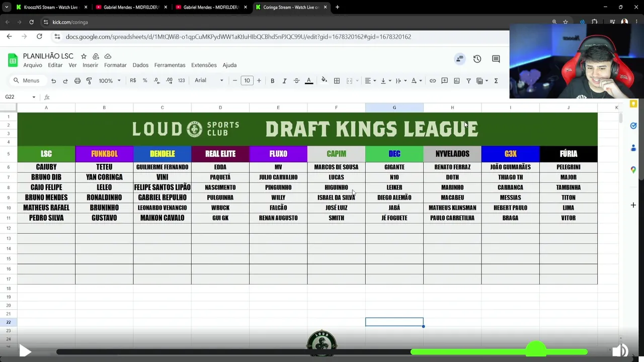Activate the paint format tool
This screenshot has width=644, height=362.
(89, 80)
